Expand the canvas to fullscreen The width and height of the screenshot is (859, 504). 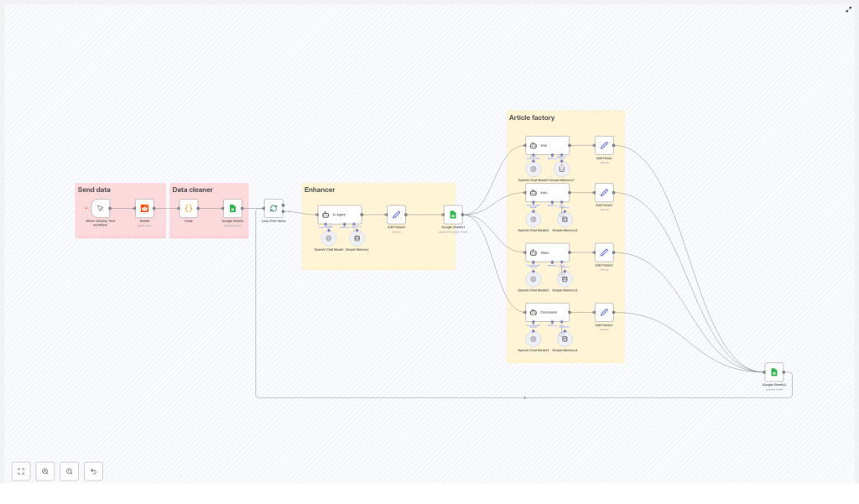(848, 9)
